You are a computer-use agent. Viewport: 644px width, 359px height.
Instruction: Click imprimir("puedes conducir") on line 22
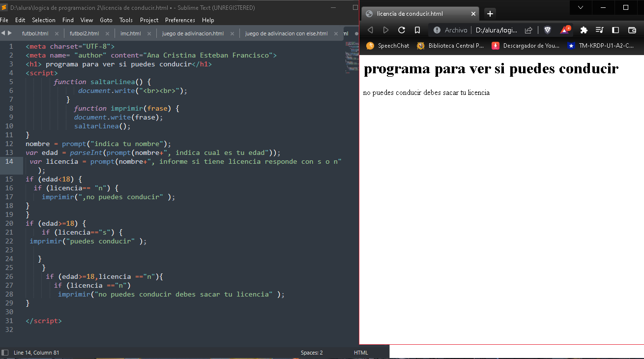point(88,241)
